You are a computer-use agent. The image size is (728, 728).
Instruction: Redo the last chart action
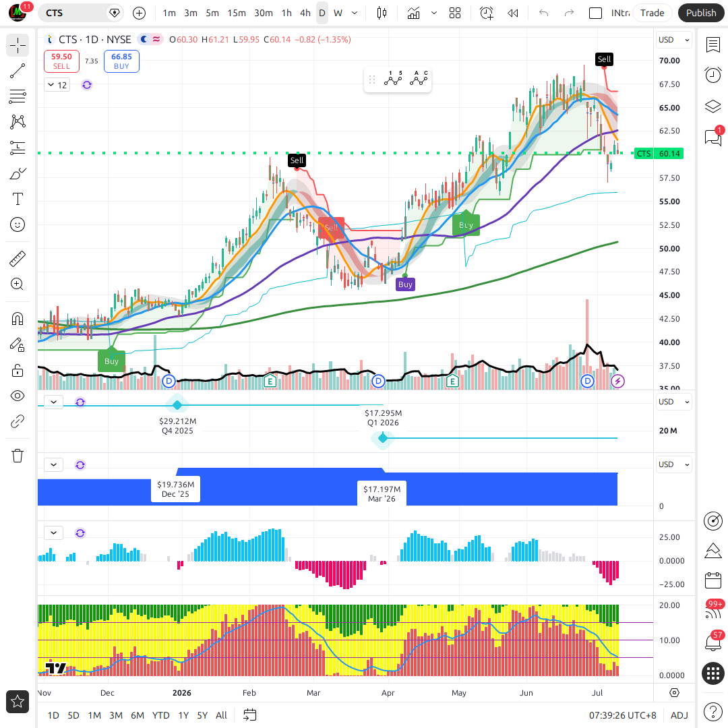click(569, 13)
